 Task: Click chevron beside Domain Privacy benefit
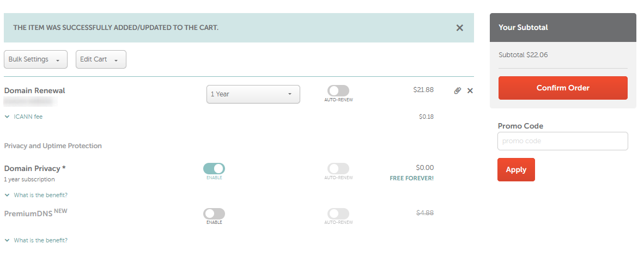(x=7, y=195)
